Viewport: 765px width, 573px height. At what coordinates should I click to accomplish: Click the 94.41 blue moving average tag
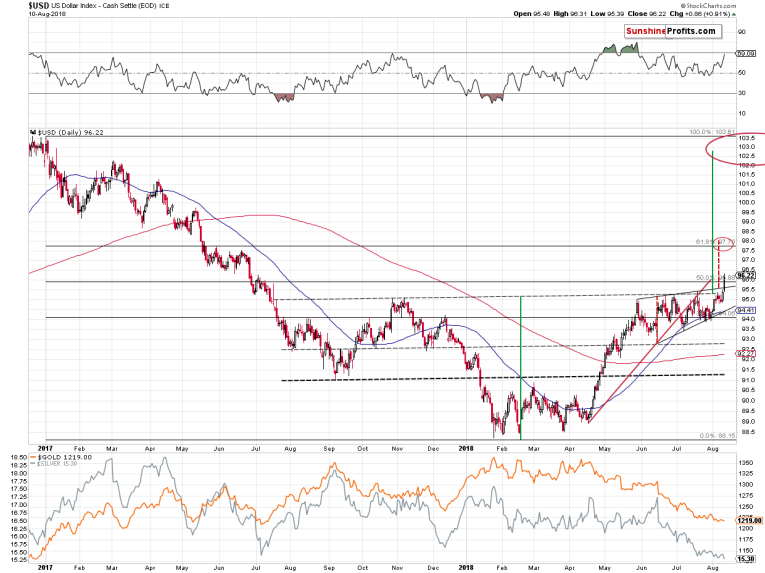(x=745, y=311)
